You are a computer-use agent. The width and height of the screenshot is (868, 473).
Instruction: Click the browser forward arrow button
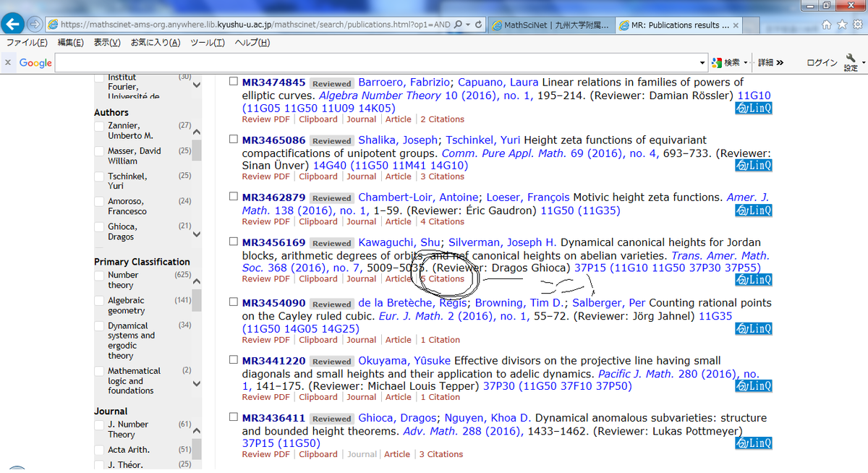[x=34, y=24]
